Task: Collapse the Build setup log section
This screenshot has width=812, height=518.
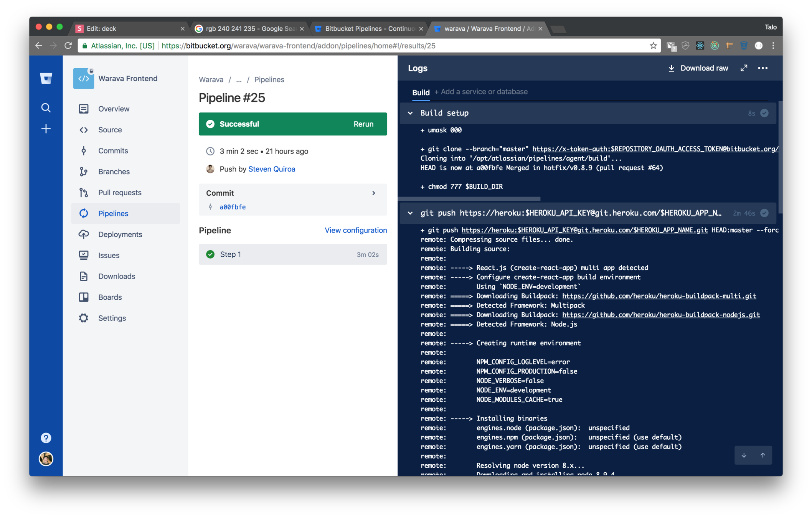Action: (410, 113)
